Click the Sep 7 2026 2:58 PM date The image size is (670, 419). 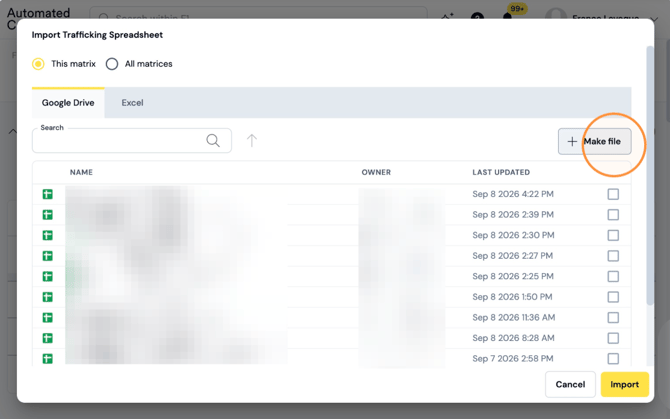(513, 359)
